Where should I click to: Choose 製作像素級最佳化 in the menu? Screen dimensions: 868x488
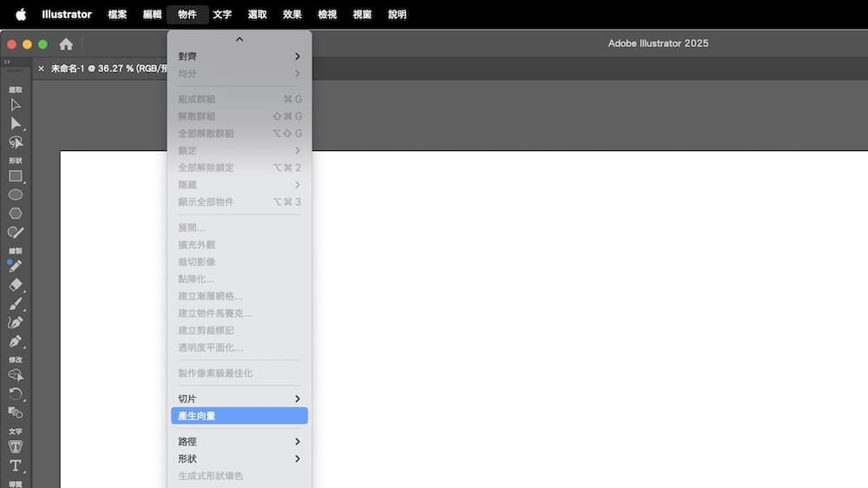coord(240,373)
